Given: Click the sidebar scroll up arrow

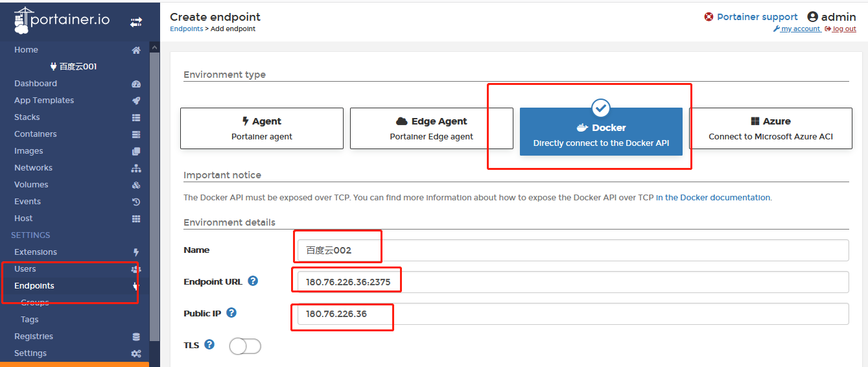Looking at the screenshot, I should click(154, 47).
